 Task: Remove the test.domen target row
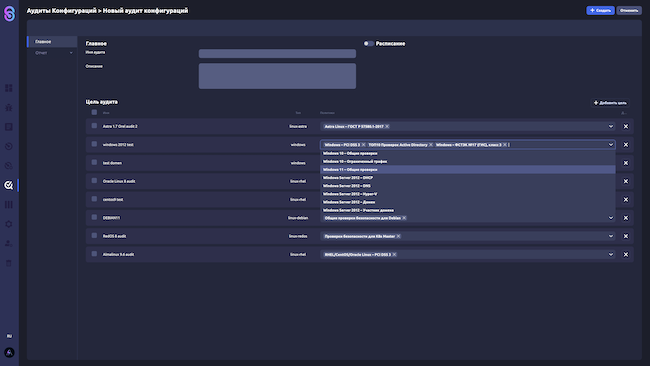click(x=626, y=163)
